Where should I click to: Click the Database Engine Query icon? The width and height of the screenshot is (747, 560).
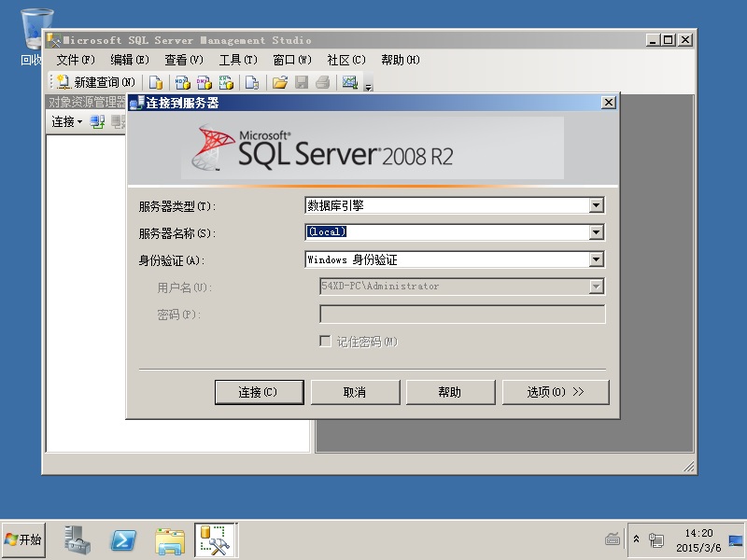click(156, 82)
